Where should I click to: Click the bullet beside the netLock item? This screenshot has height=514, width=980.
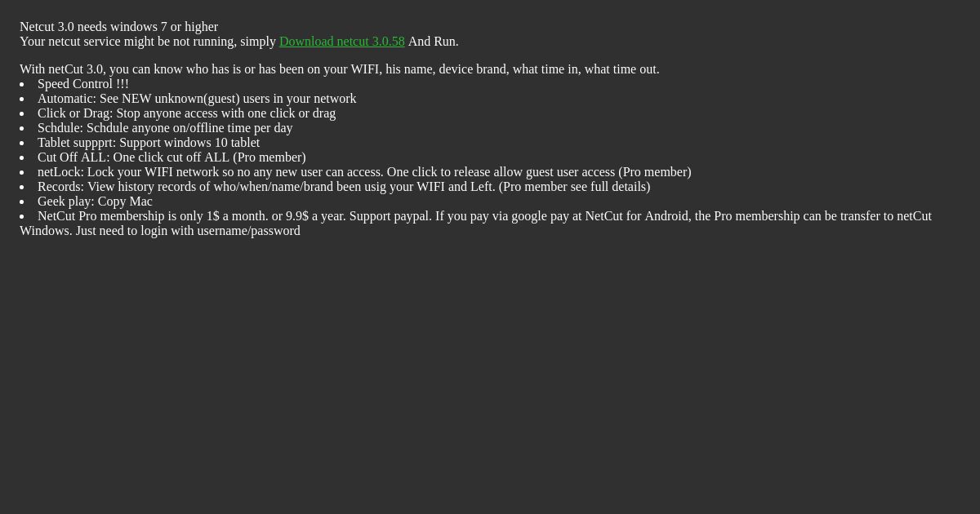click(23, 173)
